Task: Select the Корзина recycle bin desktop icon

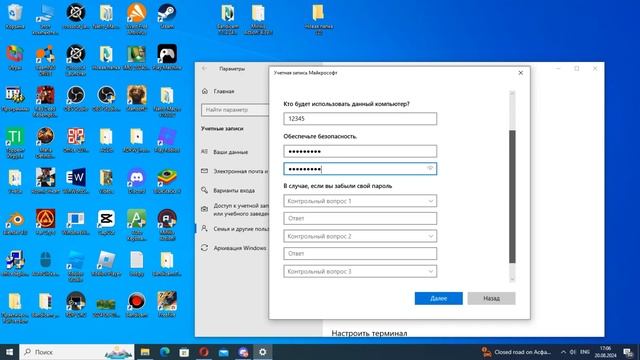Action: (15, 17)
